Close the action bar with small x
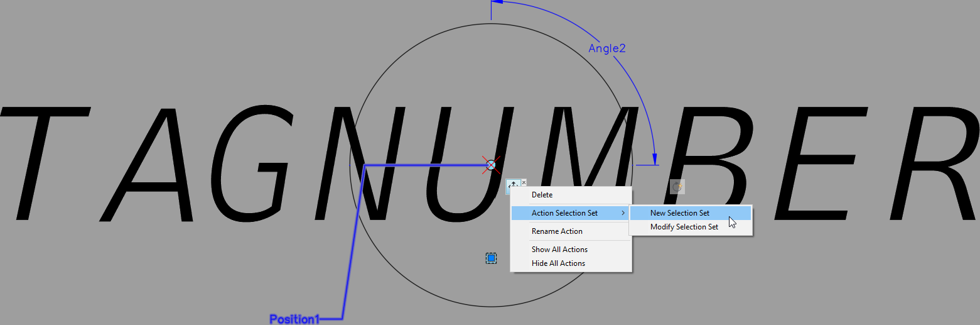 [x=524, y=182]
